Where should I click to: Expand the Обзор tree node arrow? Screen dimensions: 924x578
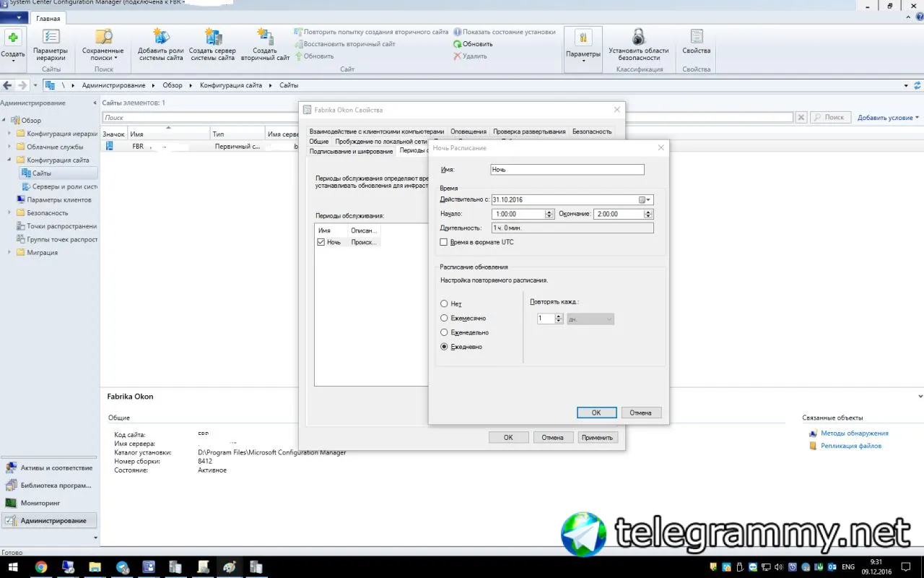tap(4, 121)
